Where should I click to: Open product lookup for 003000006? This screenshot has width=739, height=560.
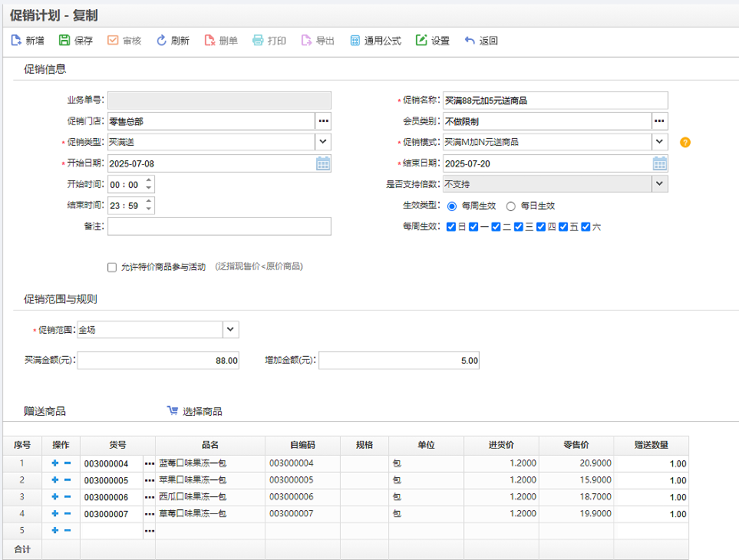(150, 497)
